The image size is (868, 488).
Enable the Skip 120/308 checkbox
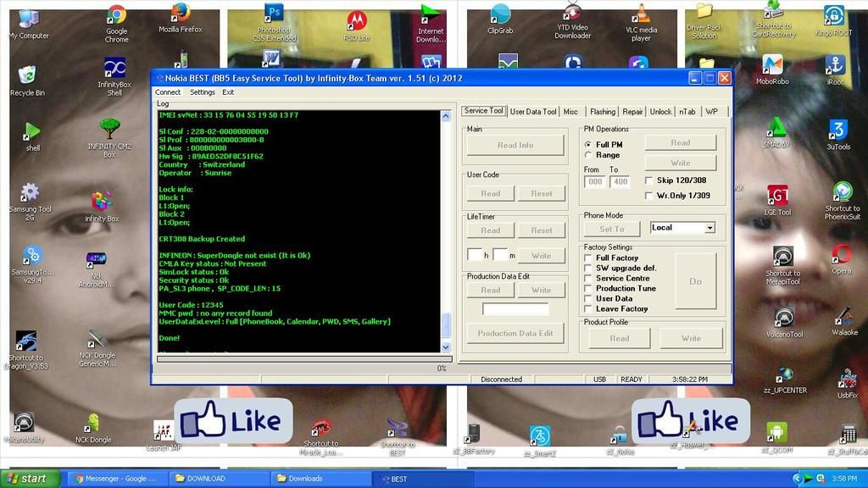tap(649, 180)
